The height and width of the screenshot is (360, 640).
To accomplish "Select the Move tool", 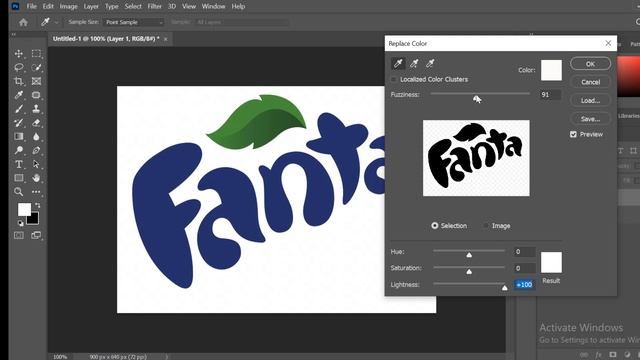I will (x=19, y=53).
